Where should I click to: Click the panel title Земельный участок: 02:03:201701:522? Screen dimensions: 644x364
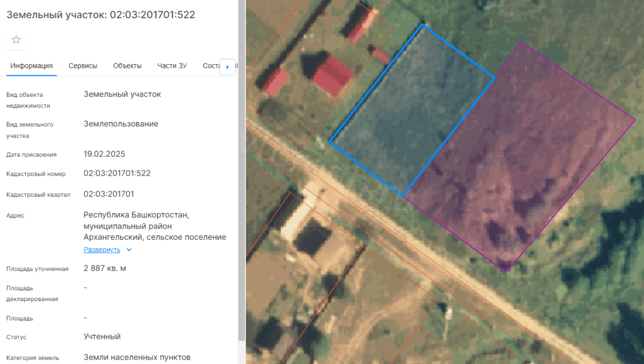101,15
